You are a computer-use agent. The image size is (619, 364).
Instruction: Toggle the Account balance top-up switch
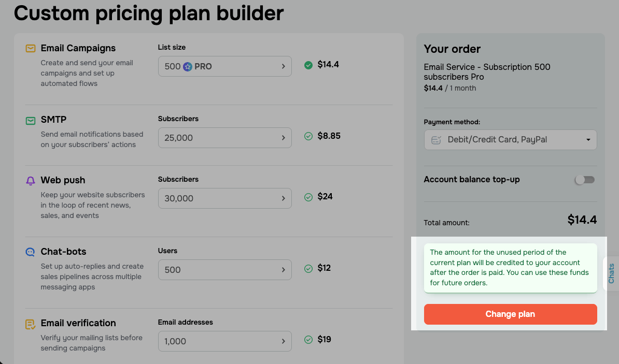585,180
